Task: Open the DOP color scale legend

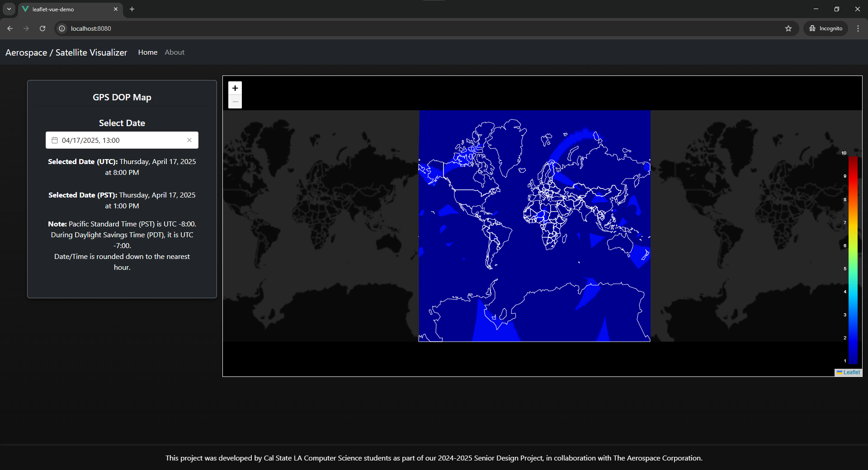Action: tap(854, 258)
